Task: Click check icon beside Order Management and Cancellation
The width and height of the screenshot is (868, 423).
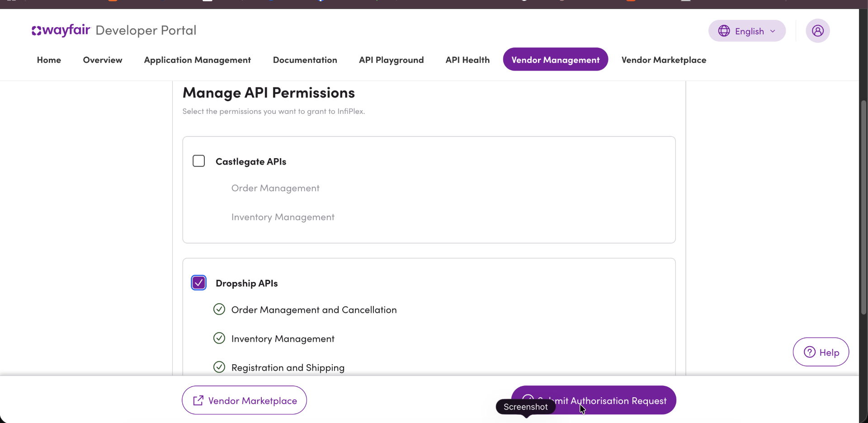Action: 219,309
